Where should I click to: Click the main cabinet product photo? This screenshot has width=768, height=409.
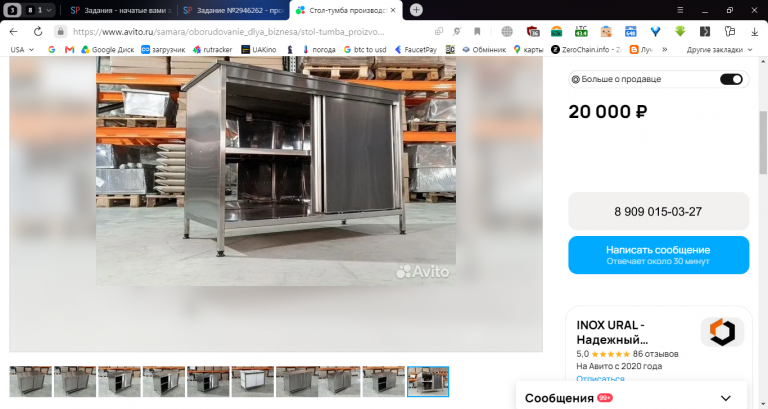click(276, 170)
